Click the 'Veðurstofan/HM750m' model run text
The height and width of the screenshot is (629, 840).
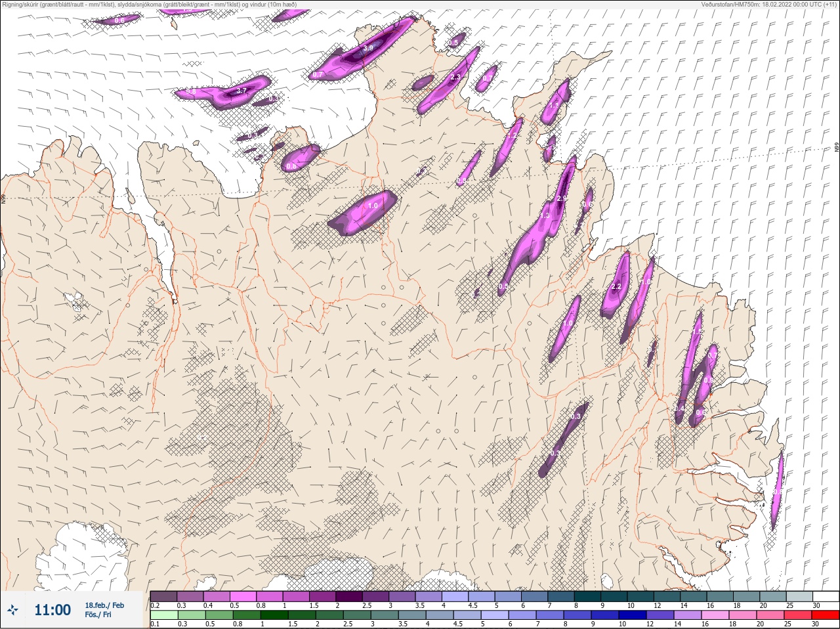click(731, 5)
